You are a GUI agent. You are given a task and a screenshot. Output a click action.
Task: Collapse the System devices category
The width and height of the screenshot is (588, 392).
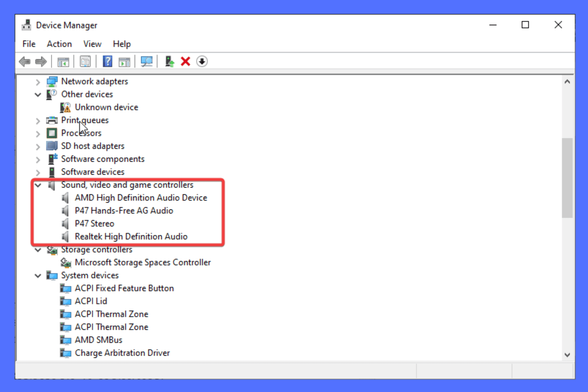pos(38,275)
